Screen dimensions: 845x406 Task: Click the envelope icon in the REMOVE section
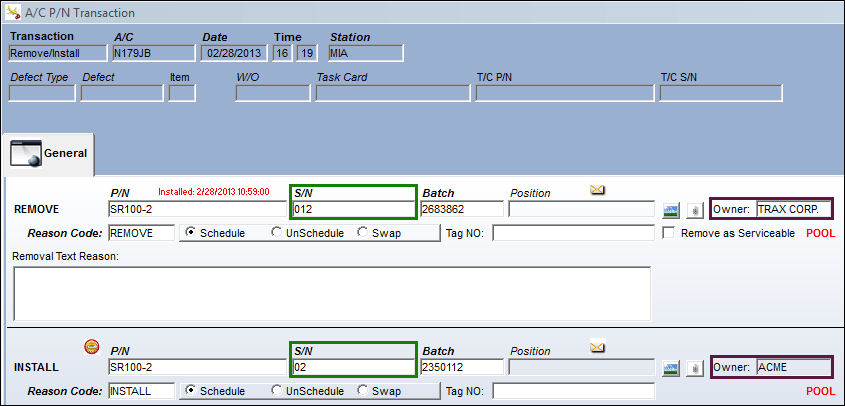597,189
